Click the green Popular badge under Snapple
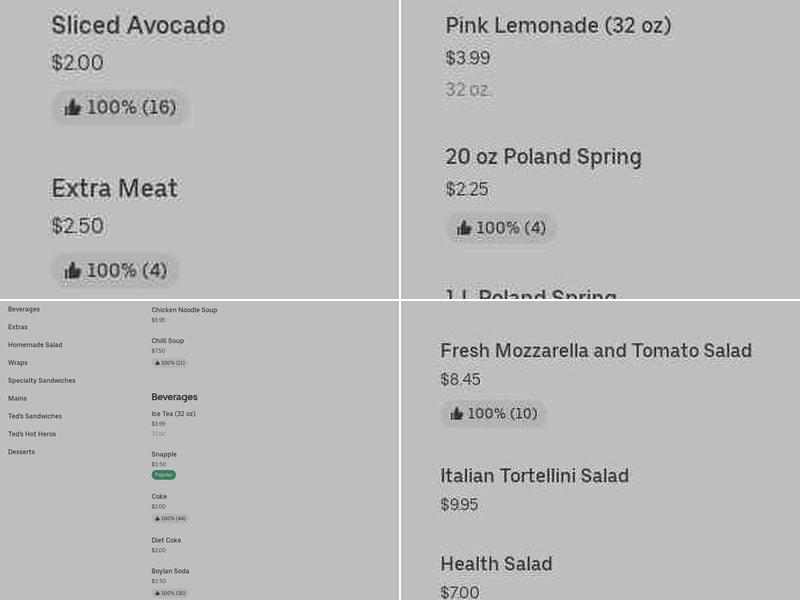The image size is (800, 600). [164, 475]
